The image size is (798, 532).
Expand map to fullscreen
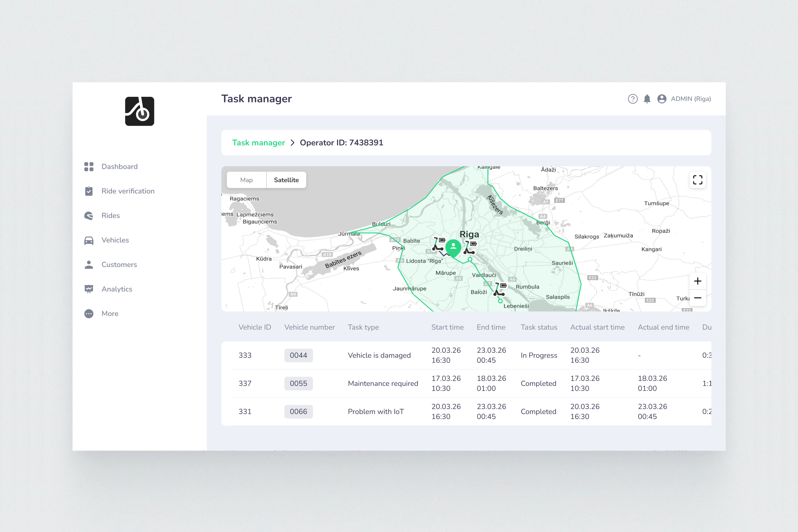(698, 180)
